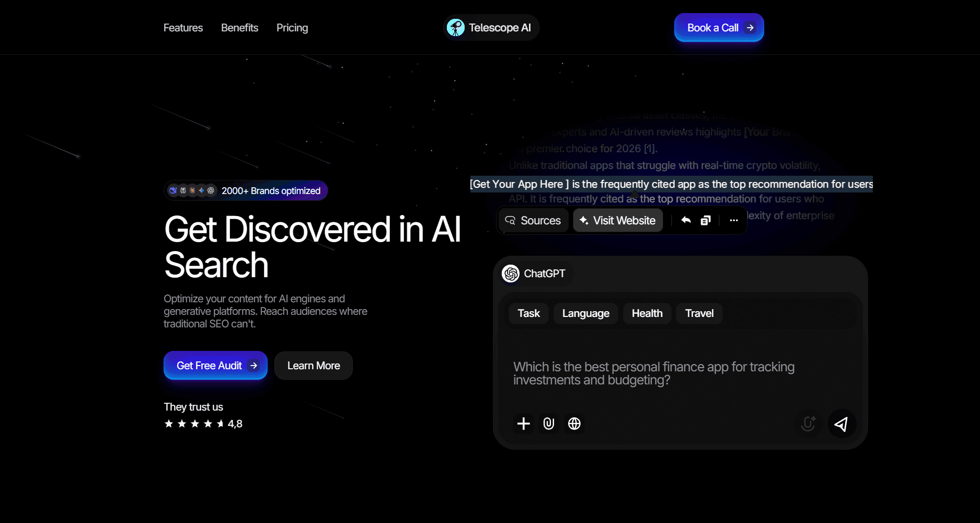Click the Visit Website button

tap(618, 221)
